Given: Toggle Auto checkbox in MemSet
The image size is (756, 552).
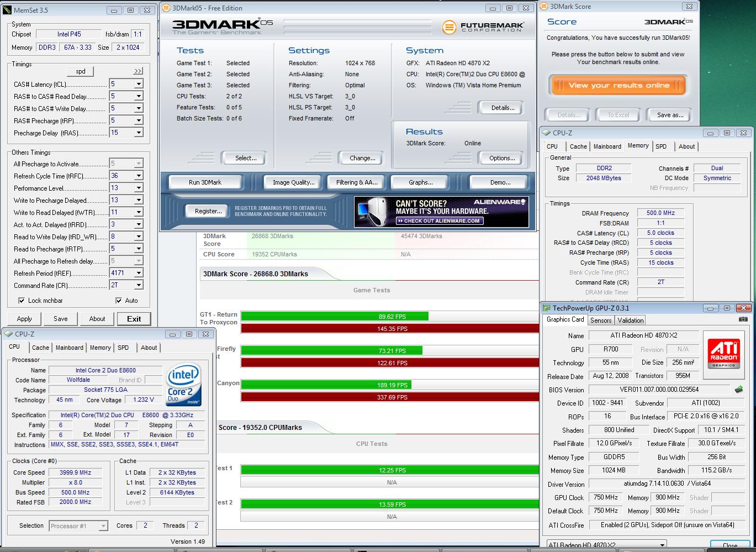Looking at the screenshot, I should (118, 301).
